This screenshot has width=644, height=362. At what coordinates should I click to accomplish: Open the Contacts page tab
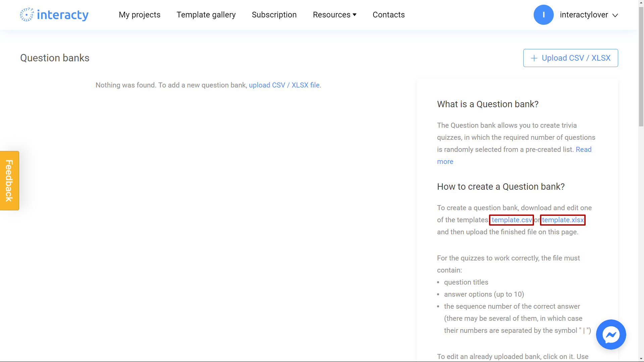pyautogui.click(x=388, y=15)
